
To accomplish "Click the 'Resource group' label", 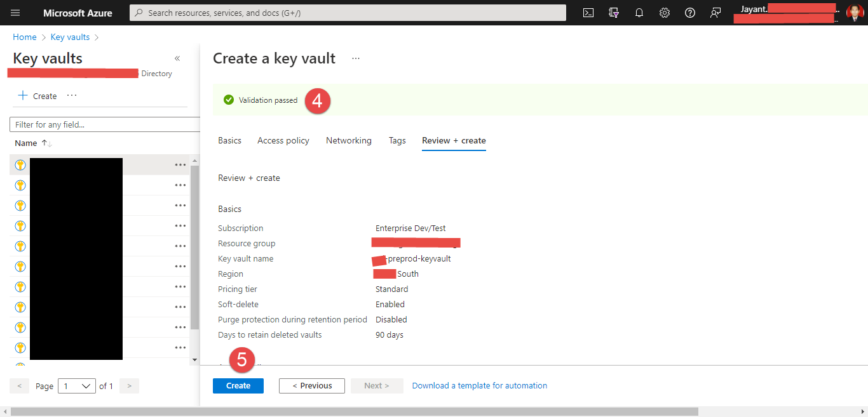I will click(247, 244).
